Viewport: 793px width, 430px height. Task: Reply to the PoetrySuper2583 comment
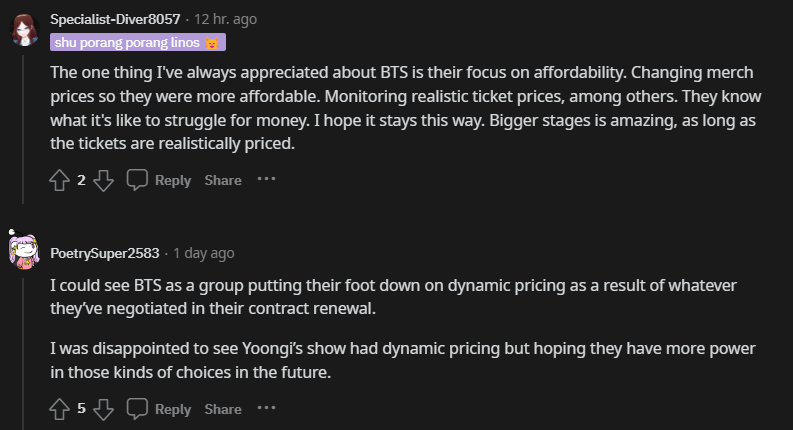pos(159,409)
